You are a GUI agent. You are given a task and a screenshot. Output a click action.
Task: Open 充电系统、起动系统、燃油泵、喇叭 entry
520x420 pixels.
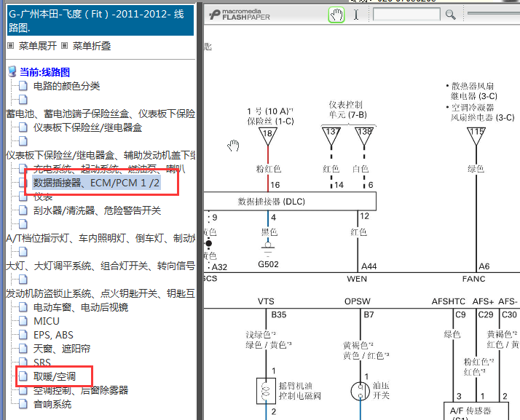point(109,169)
